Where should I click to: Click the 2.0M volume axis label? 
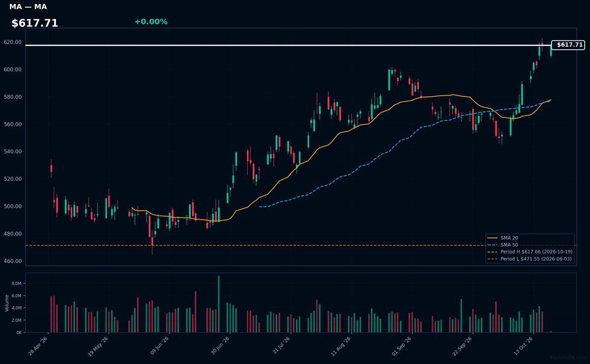coord(16,320)
